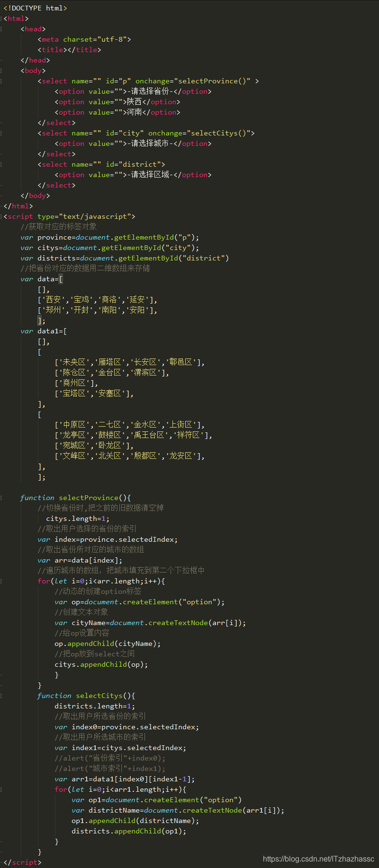379x868 pixels.
Task: Click var index=province.selectedIndex; line
Action: click(108, 539)
